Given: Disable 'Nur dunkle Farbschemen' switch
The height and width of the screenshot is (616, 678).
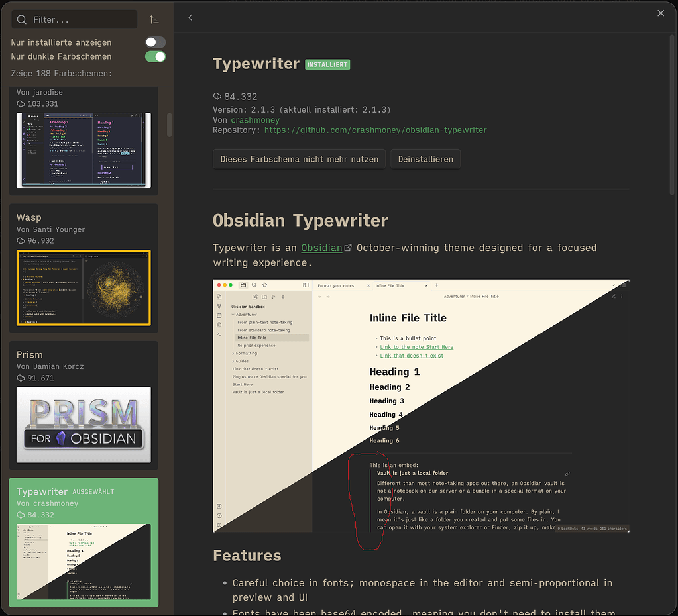Looking at the screenshot, I should 155,56.
